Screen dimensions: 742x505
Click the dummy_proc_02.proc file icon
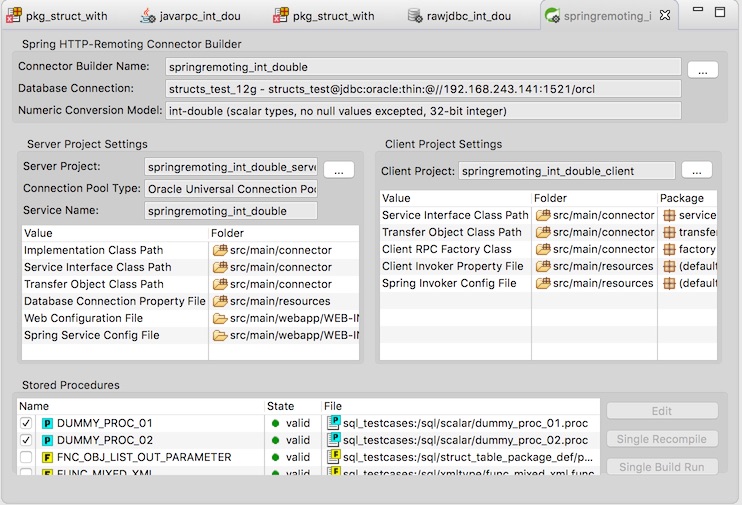pyautogui.click(x=334, y=439)
